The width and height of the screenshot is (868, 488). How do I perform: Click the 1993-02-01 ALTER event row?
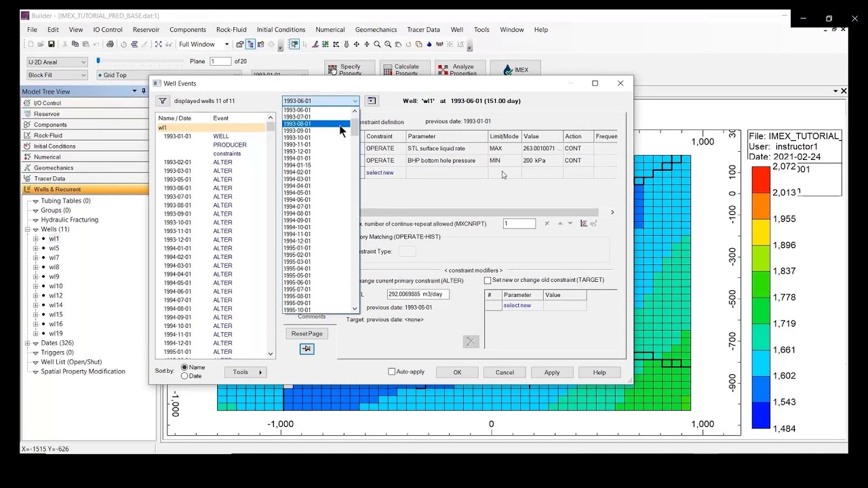[x=211, y=162]
